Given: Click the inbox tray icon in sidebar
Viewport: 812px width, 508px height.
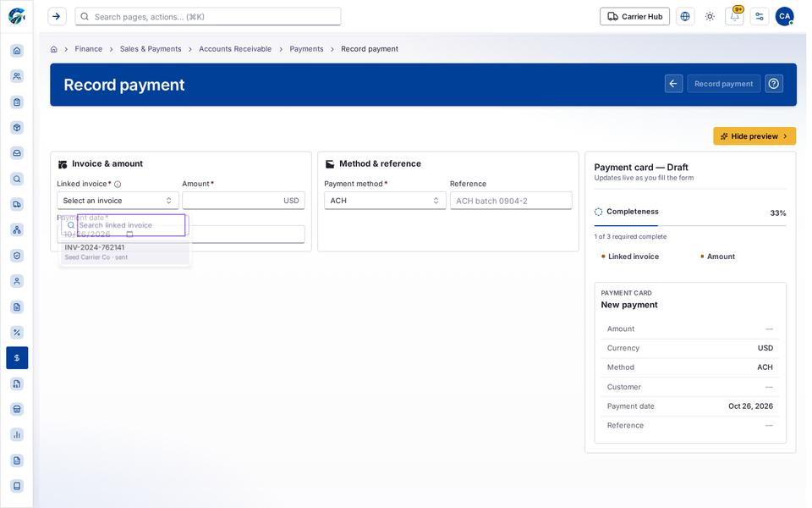Looking at the screenshot, I should click(x=17, y=153).
